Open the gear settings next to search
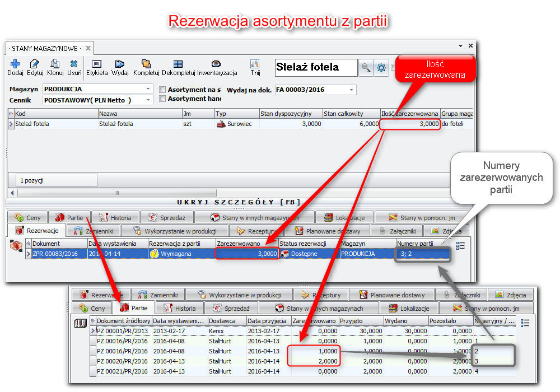 coord(381,68)
